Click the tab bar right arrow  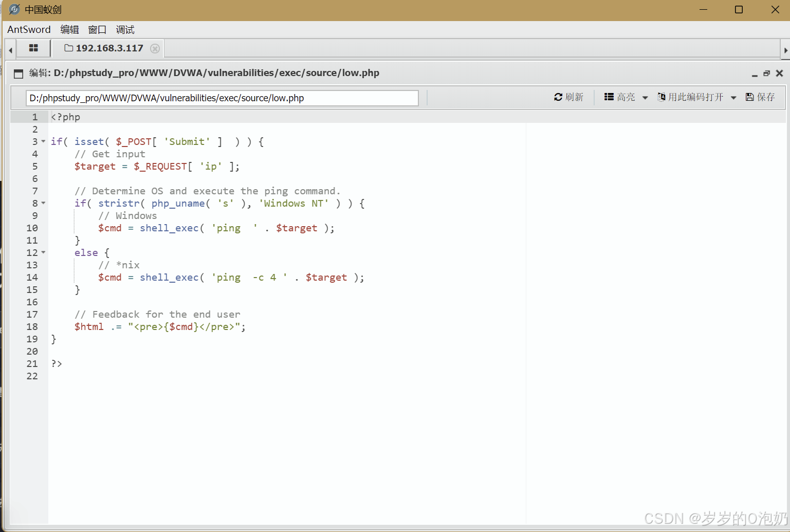[x=785, y=50]
